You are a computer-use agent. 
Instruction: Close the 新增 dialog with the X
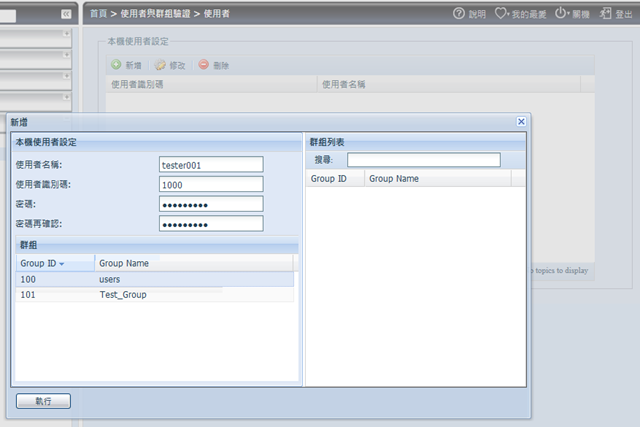click(521, 122)
